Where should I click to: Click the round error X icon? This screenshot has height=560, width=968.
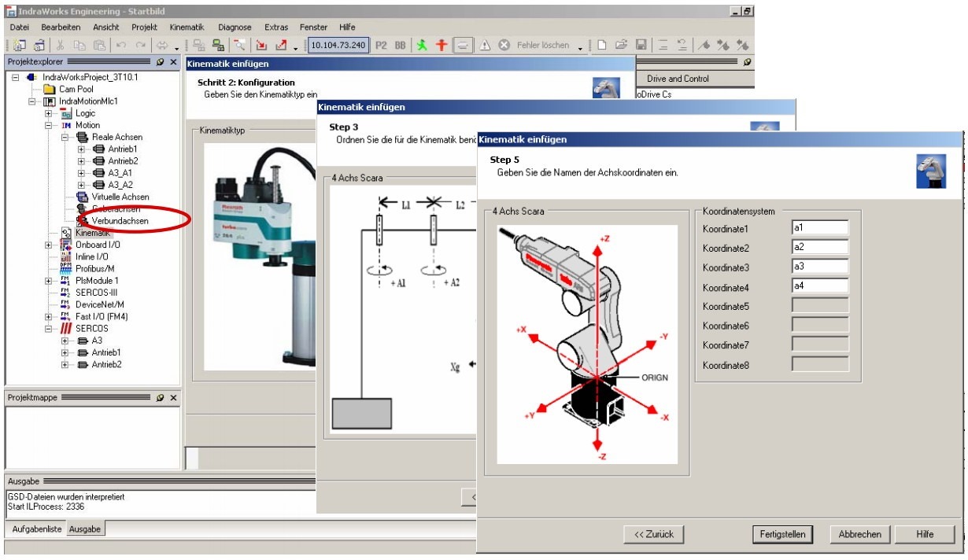[504, 46]
